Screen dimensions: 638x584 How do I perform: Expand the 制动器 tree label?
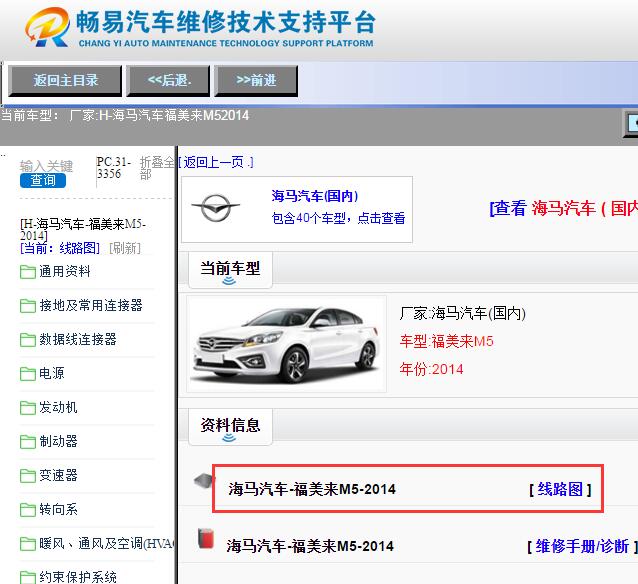(58, 441)
